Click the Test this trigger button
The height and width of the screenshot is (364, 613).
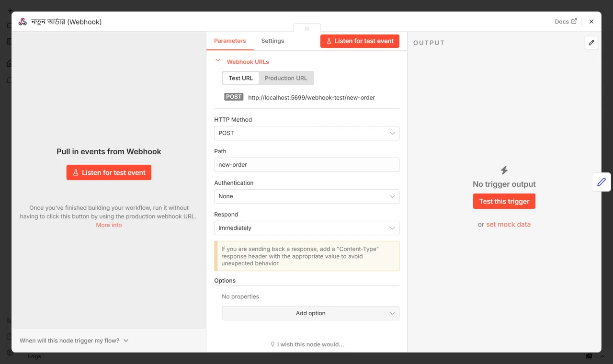[504, 201]
